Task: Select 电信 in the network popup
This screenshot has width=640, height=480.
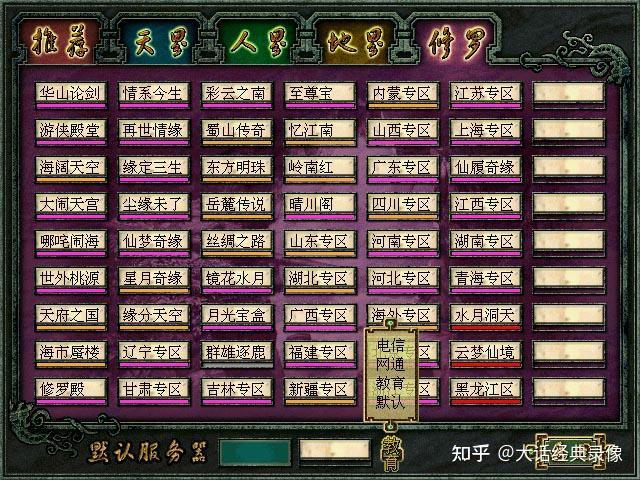Action: (390, 345)
